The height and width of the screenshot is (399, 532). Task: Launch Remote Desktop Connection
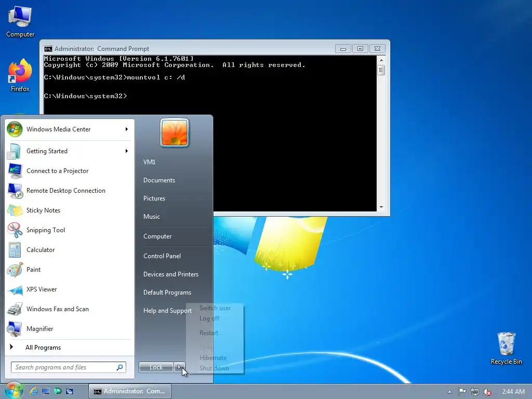coord(70,190)
